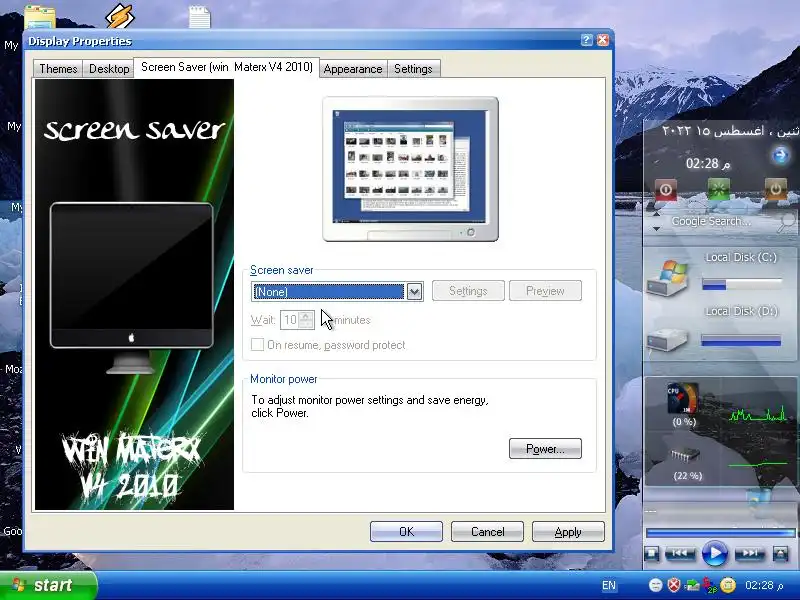Switch to the Appearance tab
This screenshot has height=600, width=800.
[353, 68]
